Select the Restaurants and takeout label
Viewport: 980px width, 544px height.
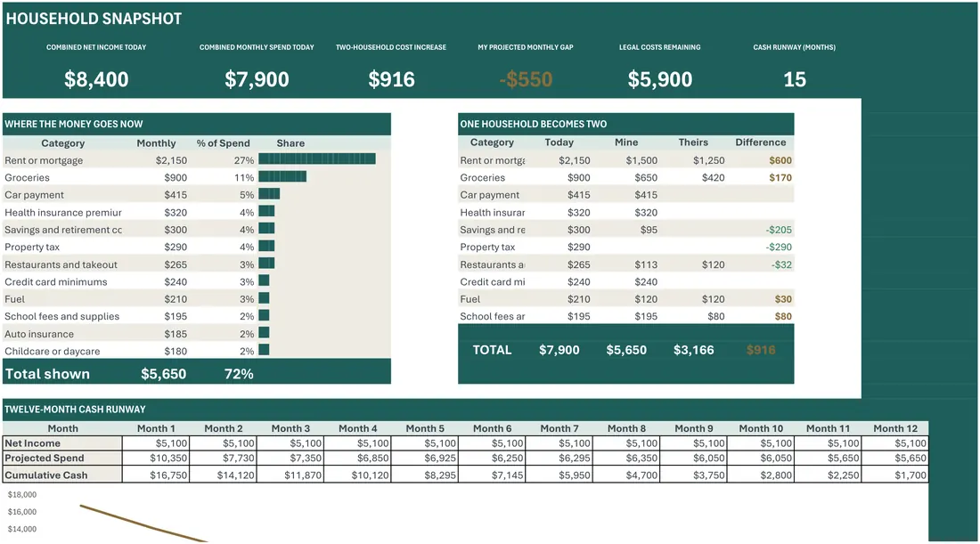click(61, 264)
